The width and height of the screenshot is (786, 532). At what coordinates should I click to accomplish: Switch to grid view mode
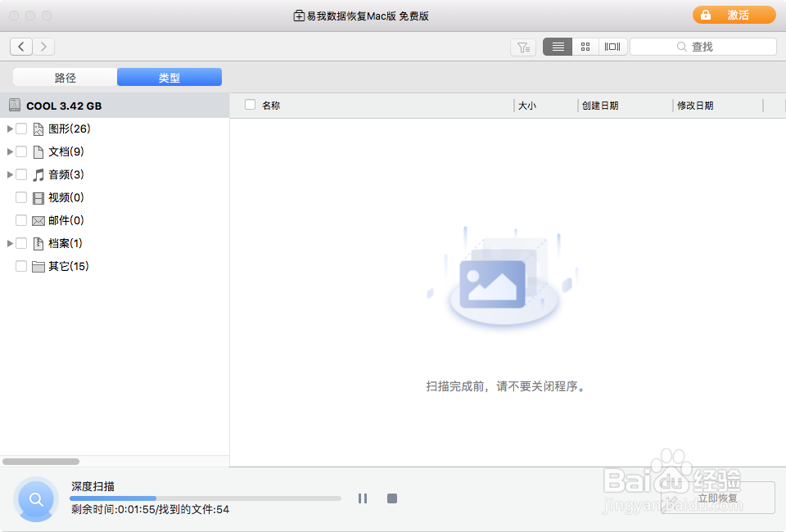point(585,47)
